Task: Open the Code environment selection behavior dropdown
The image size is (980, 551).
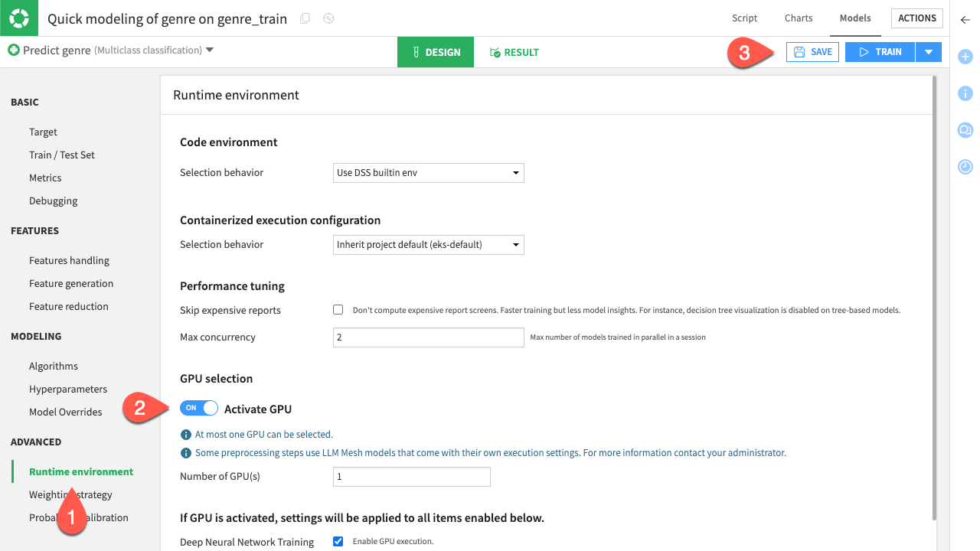Action: pyautogui.click(x=428, y=172)
